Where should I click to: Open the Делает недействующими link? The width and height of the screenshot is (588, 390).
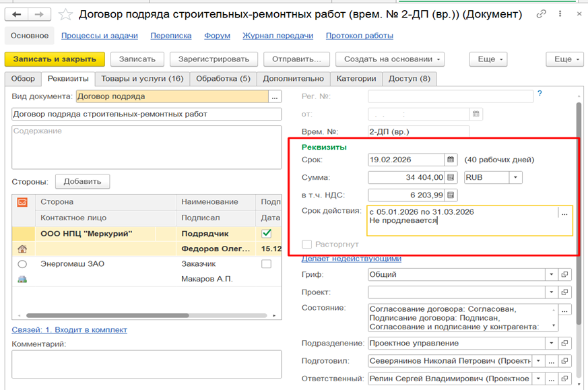352,259
